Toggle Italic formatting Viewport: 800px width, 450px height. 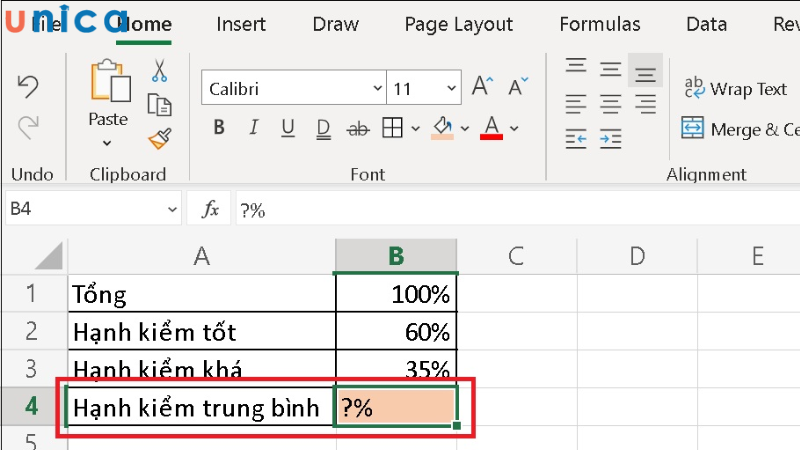tap(254, 128)
